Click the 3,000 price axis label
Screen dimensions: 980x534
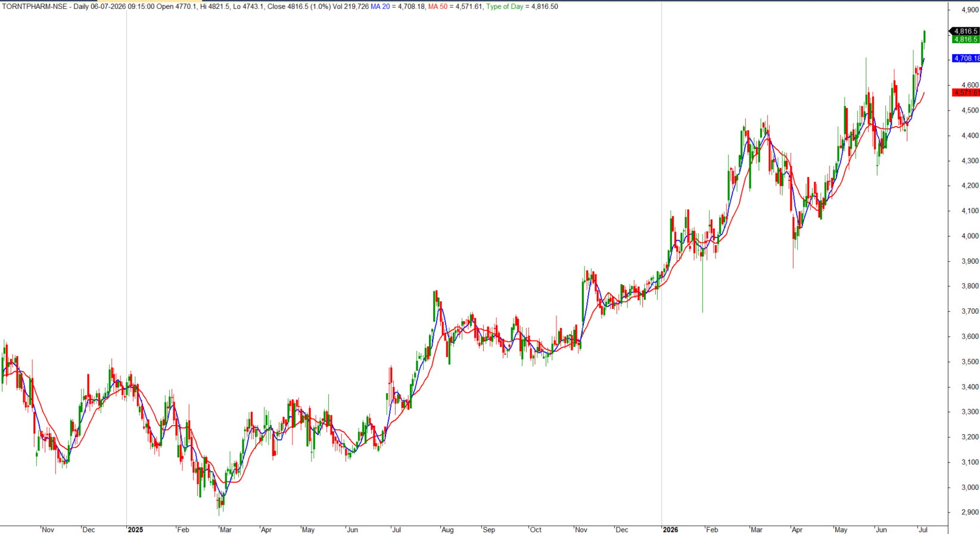pos(970,488)
